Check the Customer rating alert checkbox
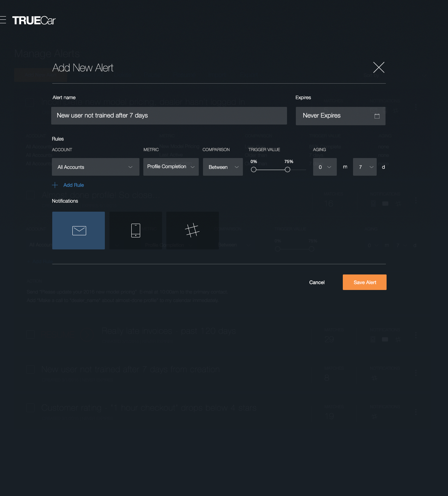448x496 pixels. point(30,408)
